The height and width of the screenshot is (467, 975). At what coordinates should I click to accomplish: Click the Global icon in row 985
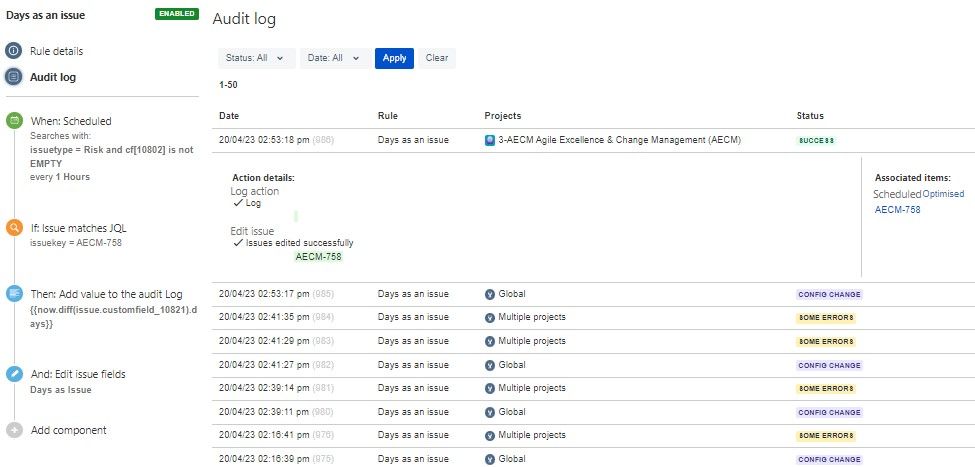coord(490,294)
